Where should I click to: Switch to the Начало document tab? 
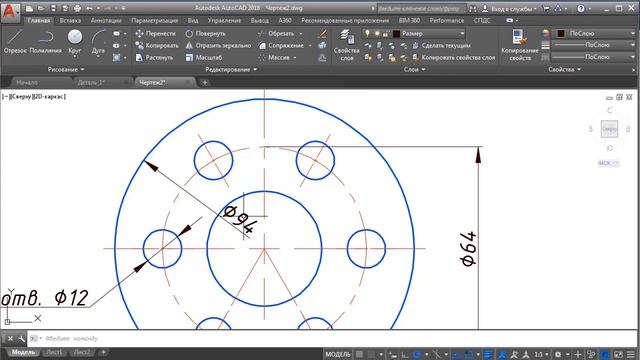(27, 82)
